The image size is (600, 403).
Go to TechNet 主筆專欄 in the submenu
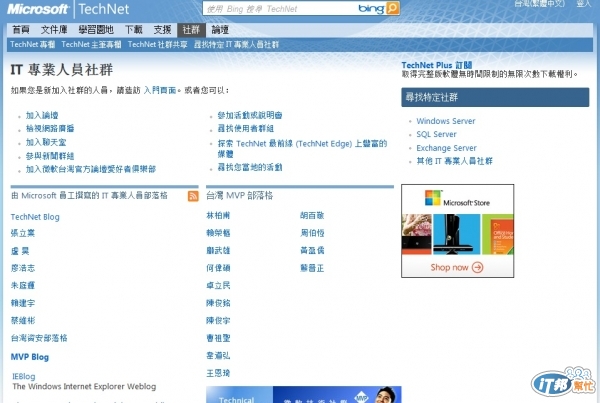[x=91, y=44]
